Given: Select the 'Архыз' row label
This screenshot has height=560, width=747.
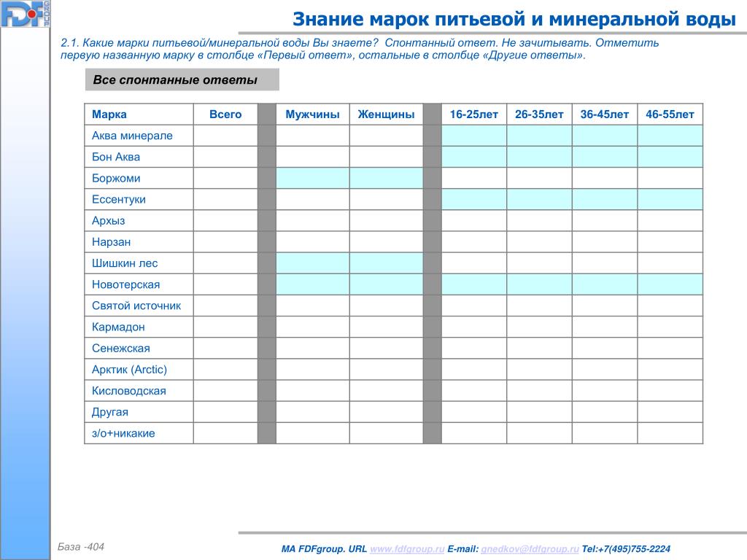Looking at the screenshot, I should [108, 220].
